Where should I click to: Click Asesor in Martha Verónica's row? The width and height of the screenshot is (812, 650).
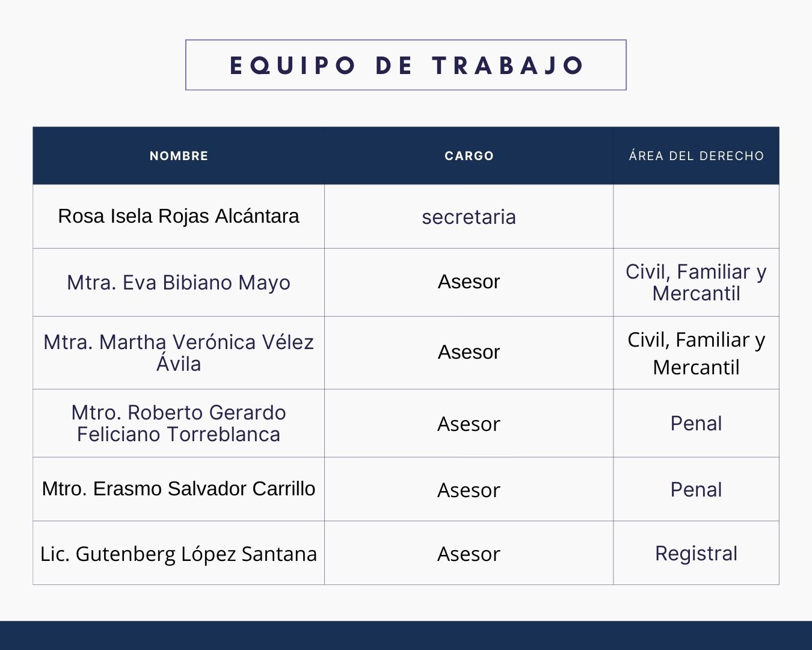(x=469, y=352)
